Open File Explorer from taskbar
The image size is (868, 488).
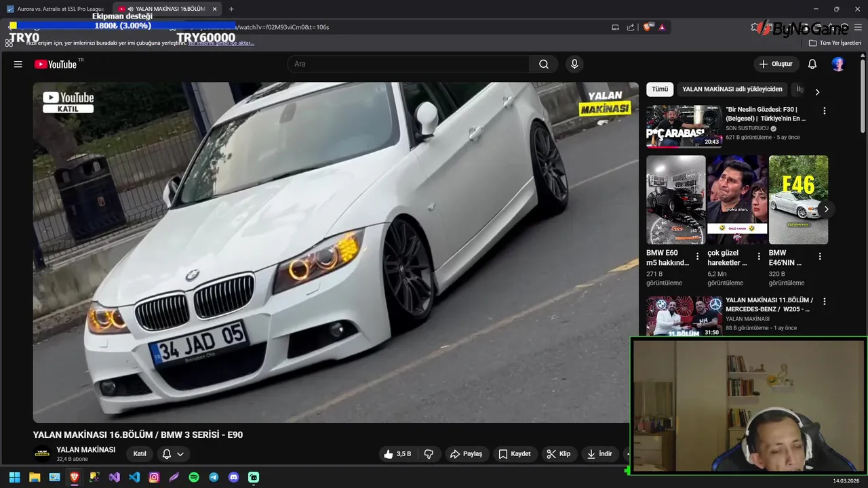tap(35, 477)
